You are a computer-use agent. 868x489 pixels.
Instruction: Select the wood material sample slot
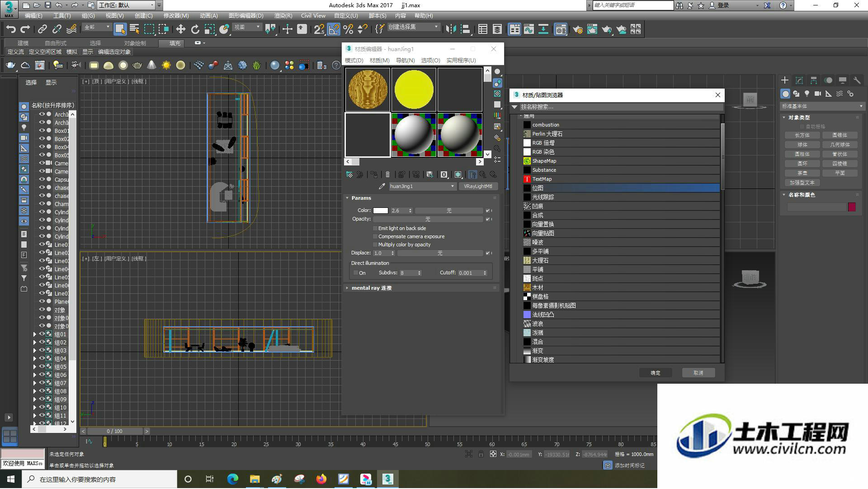click(x=368, y=89)
